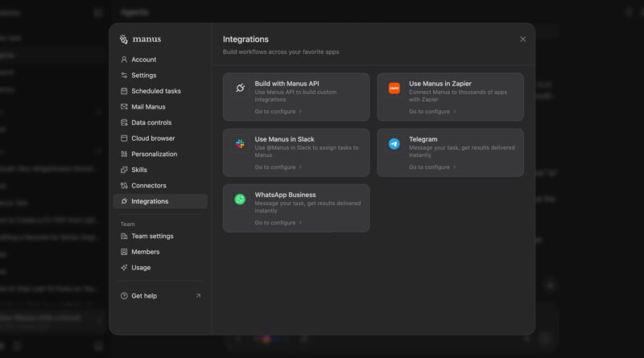This screenshot has width=644, height=358.
Task: Click the Skills puzzle icon
Action: point(124,170)
